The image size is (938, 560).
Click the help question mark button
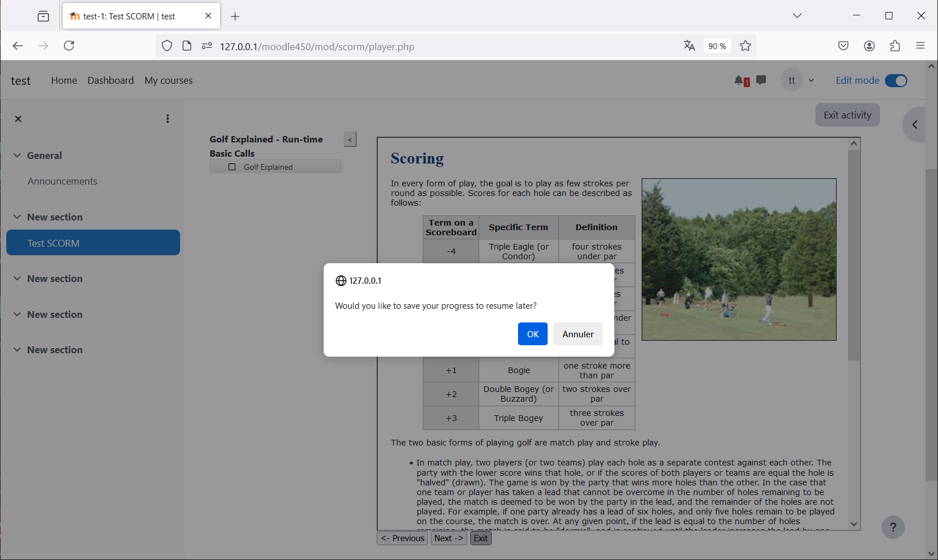893,527
